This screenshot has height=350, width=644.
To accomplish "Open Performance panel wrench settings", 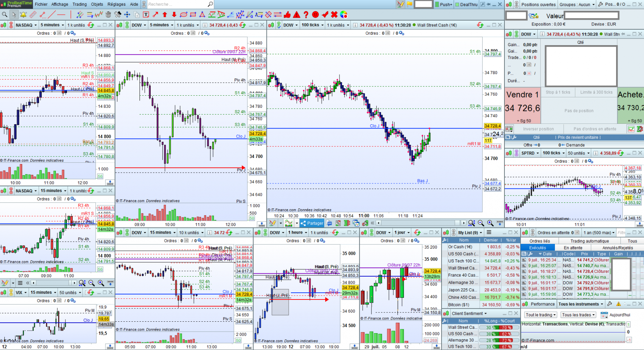I will (609, 304).
